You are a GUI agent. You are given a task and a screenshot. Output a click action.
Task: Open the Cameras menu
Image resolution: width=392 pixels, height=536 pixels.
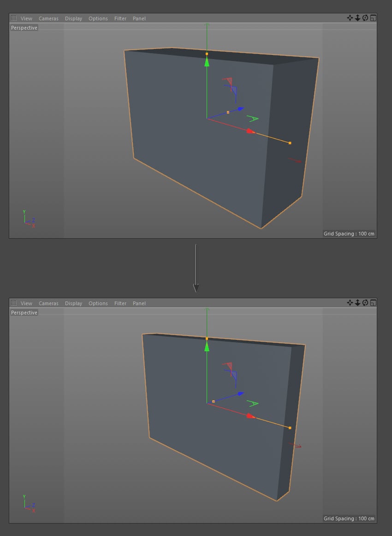[48, 18]
